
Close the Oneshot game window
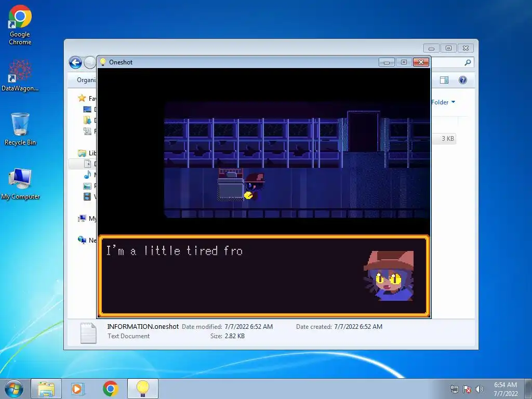[x=421, y=62]
